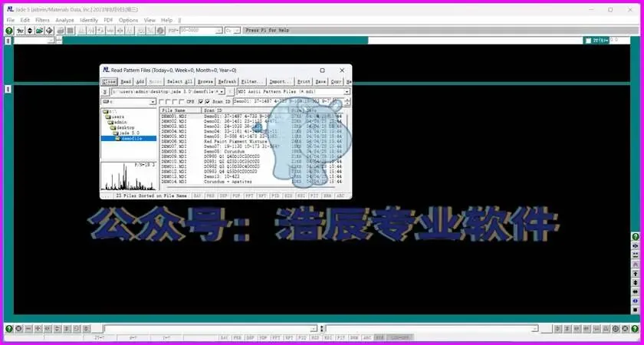Click the PKS tab in the main bottom status bar

(x=238, y=337)
